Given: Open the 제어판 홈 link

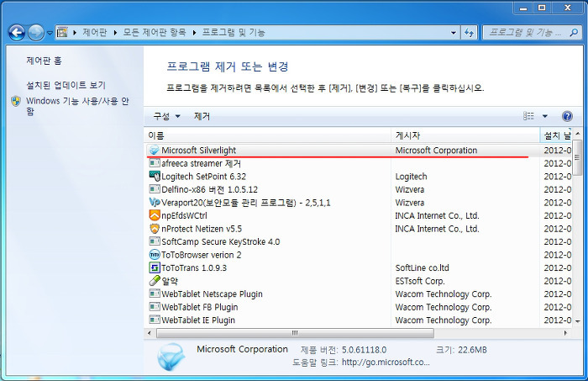Looking at the screenshot, I should [44, 61].
